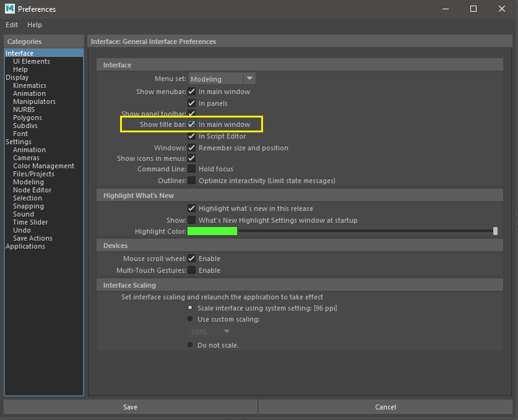The image size is (518, 420).
Task: Select the Polygons category
Action: 27,118
